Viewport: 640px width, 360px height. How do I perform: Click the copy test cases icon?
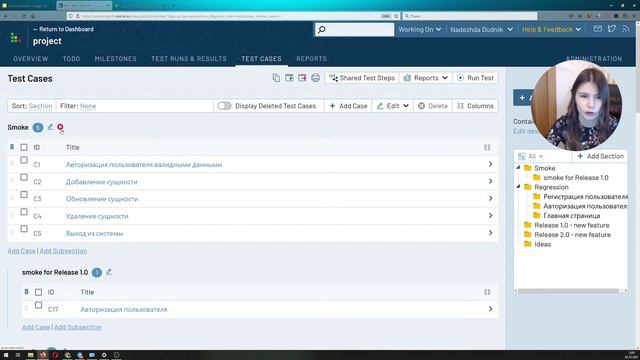276,78
